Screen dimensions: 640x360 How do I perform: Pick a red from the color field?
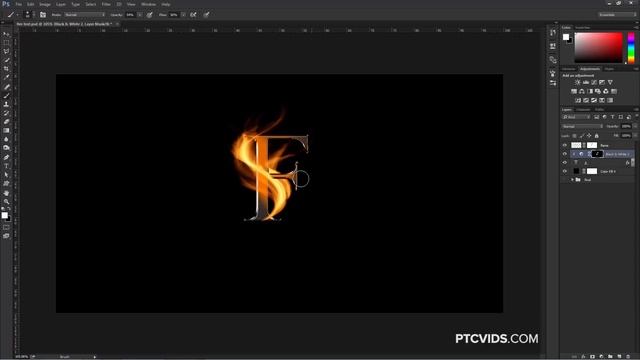598,48
